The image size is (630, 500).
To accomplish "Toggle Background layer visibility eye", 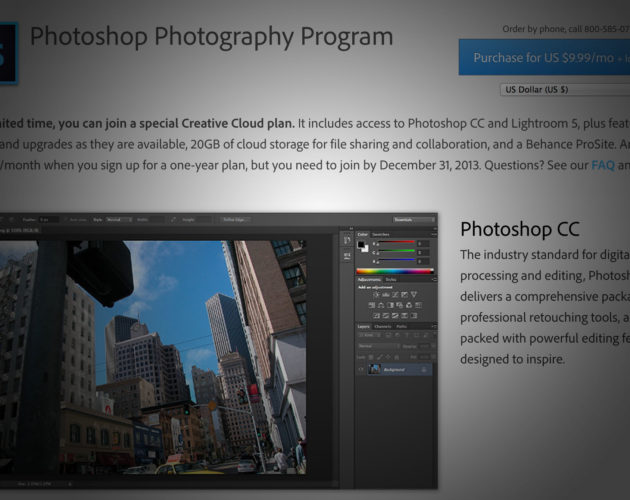I will (361, 369).
